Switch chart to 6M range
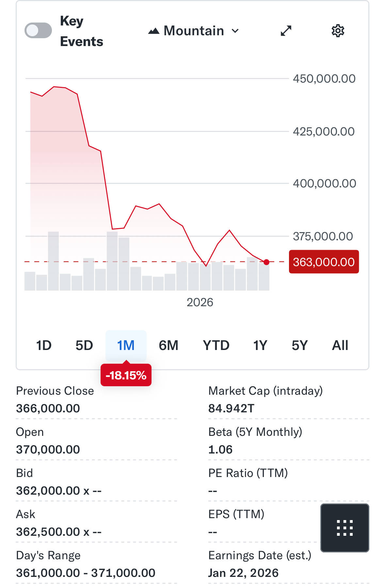 click(168, 345)
